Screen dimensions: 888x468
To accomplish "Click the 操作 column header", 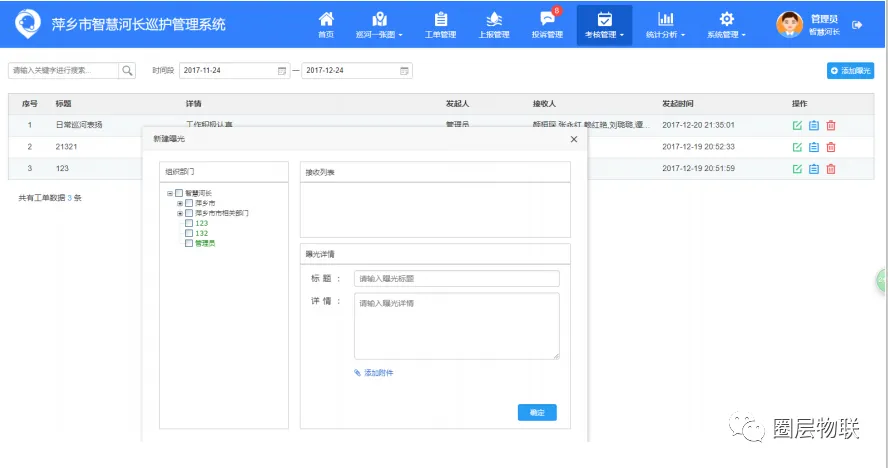I will (x=800, y=104).
